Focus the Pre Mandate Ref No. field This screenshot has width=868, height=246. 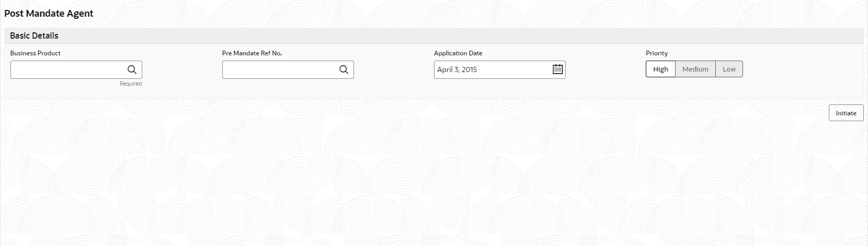[x=280, y=69]
